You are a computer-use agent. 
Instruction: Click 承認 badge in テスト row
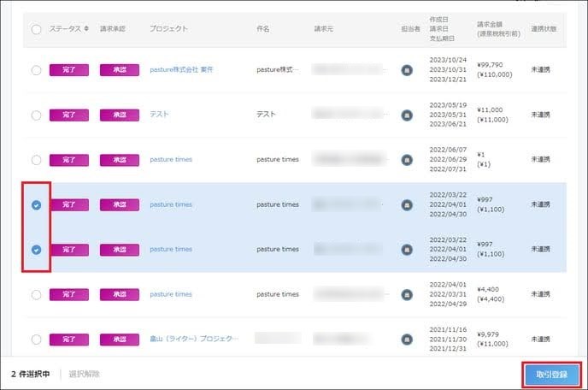tap(120, 115)
